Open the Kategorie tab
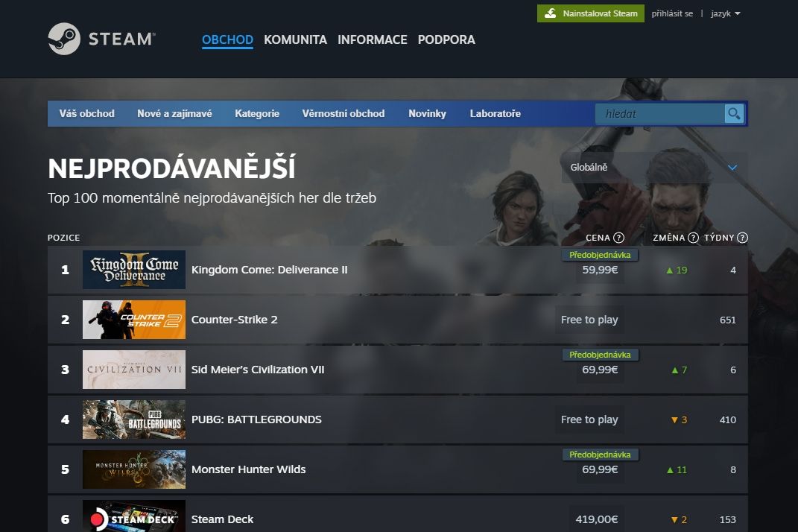This screenshot has width=798, height=532. click(257, 113)
